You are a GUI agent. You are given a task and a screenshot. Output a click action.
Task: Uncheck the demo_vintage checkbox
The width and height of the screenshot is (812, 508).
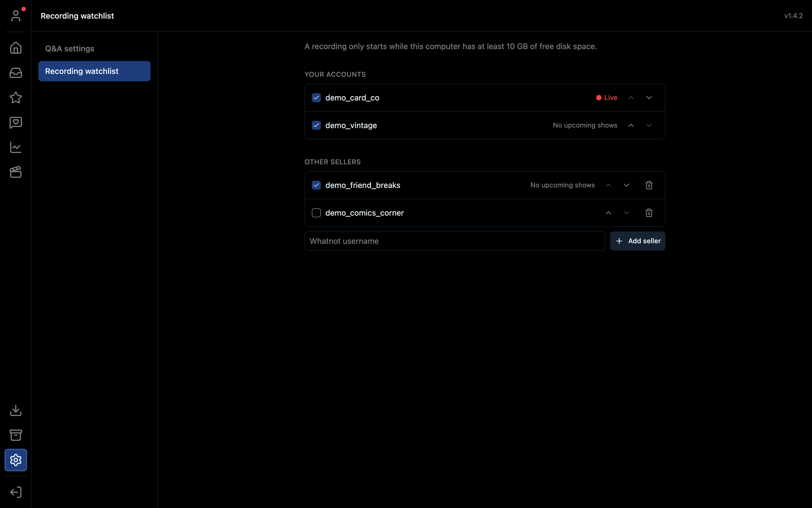tap(316, 125)
